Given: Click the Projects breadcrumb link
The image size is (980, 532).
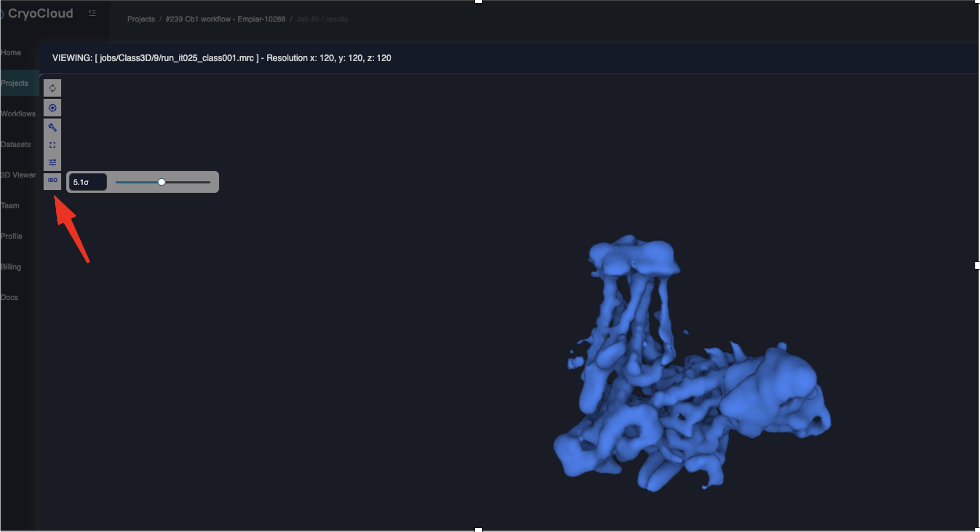Looking at the screenshot, I should point(141,19).
